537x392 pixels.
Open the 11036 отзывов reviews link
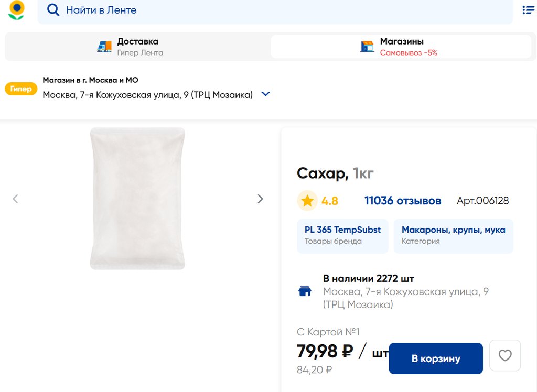[x=403, y=201]
